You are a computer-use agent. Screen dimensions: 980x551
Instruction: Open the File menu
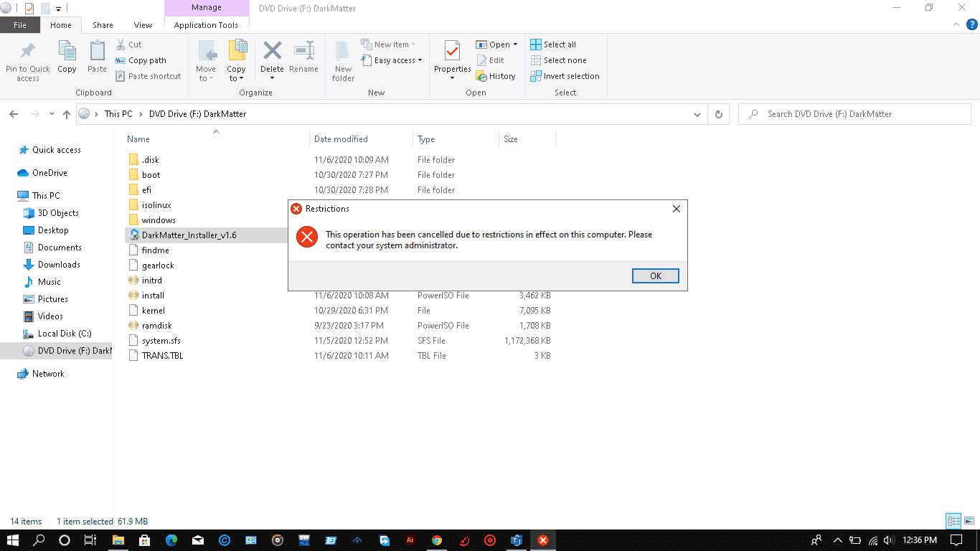20,24
